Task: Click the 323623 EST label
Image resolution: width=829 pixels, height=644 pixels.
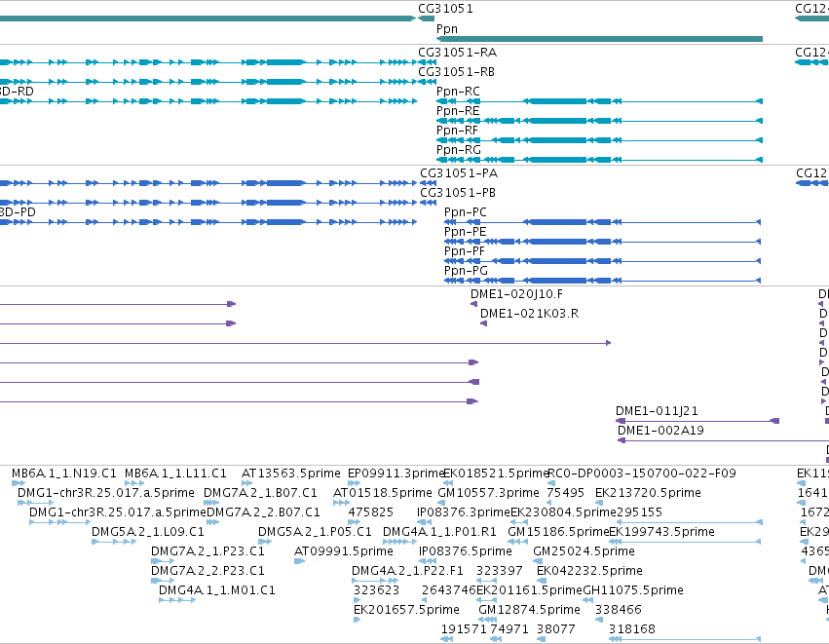Action: (376, 590)
